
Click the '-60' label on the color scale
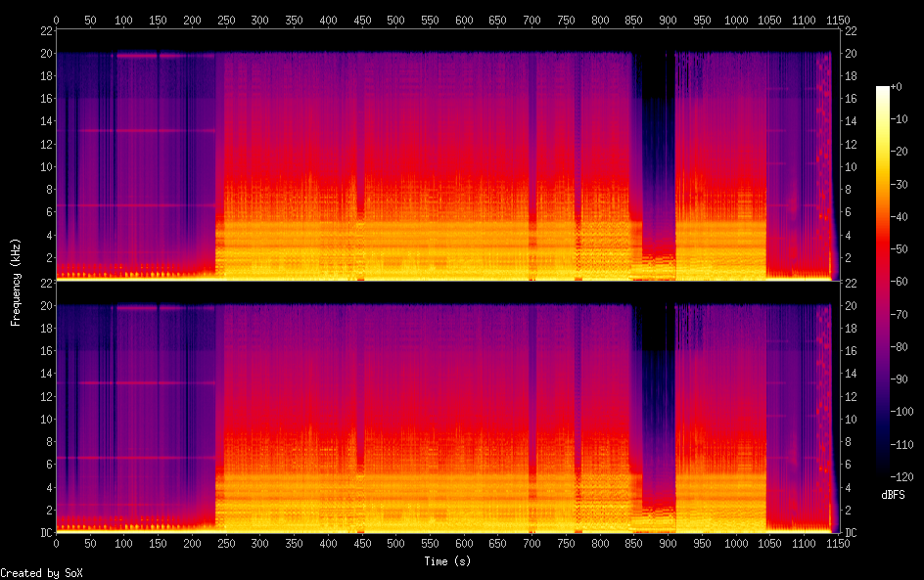point(899,282)
